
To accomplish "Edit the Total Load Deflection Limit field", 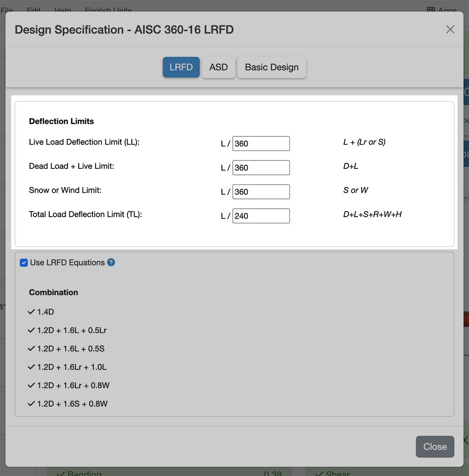I will coord(261,216).
